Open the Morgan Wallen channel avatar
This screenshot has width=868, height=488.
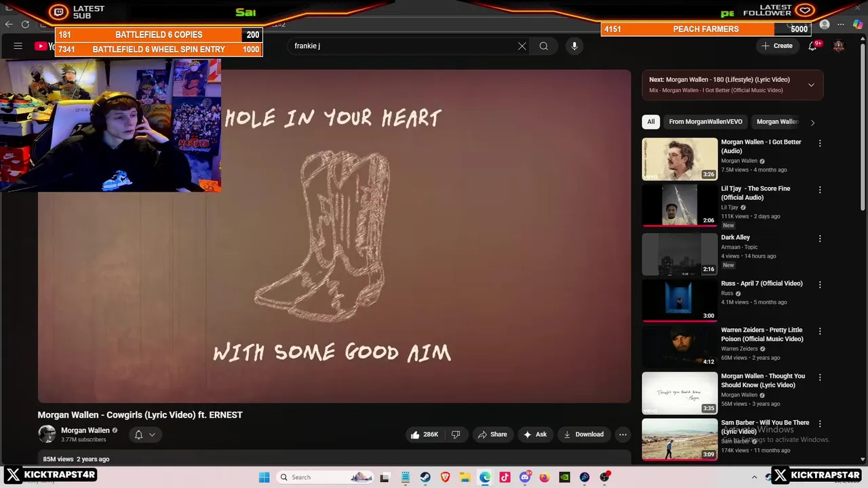tap(47, 434)
